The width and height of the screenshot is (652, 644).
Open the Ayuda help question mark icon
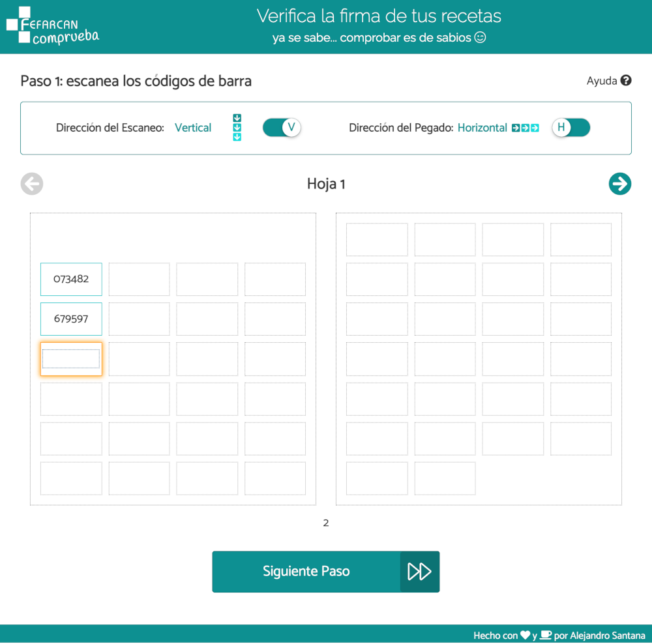[x=626, y=81]
